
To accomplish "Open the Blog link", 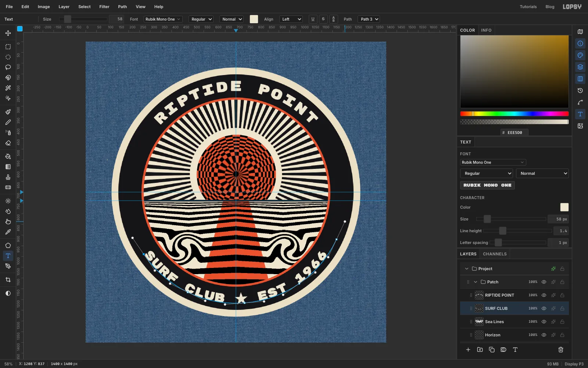I will point(550,7).
